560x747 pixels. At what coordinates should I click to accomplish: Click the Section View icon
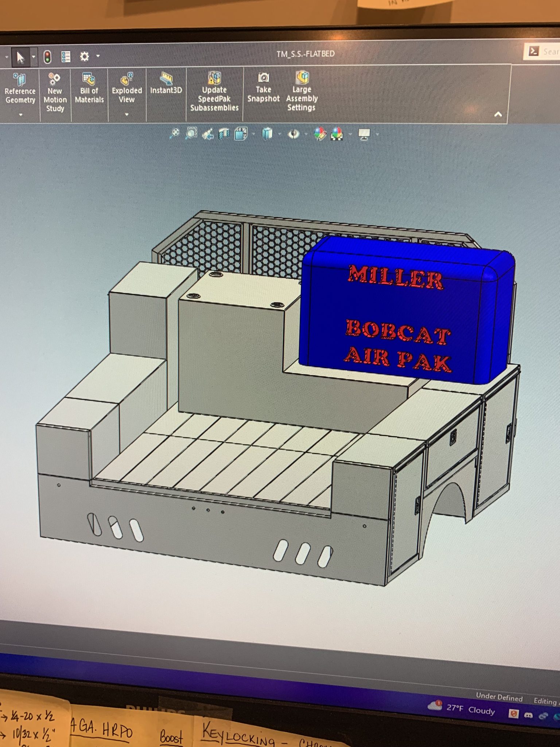[224, 134]
